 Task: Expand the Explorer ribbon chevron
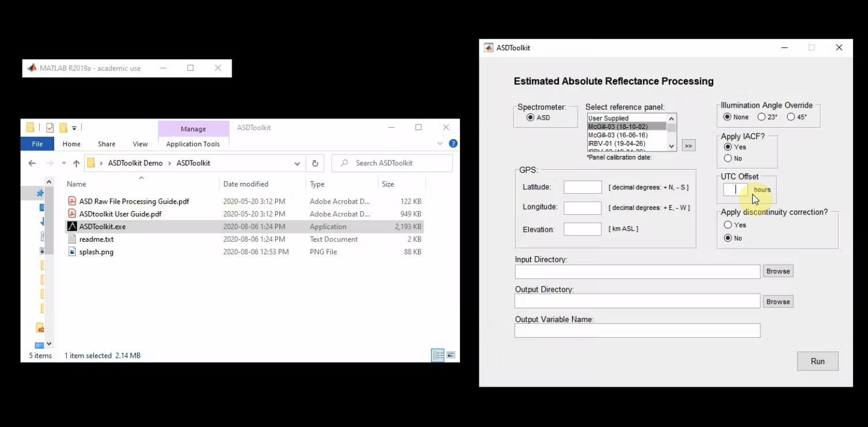click(x=440, y=143)
